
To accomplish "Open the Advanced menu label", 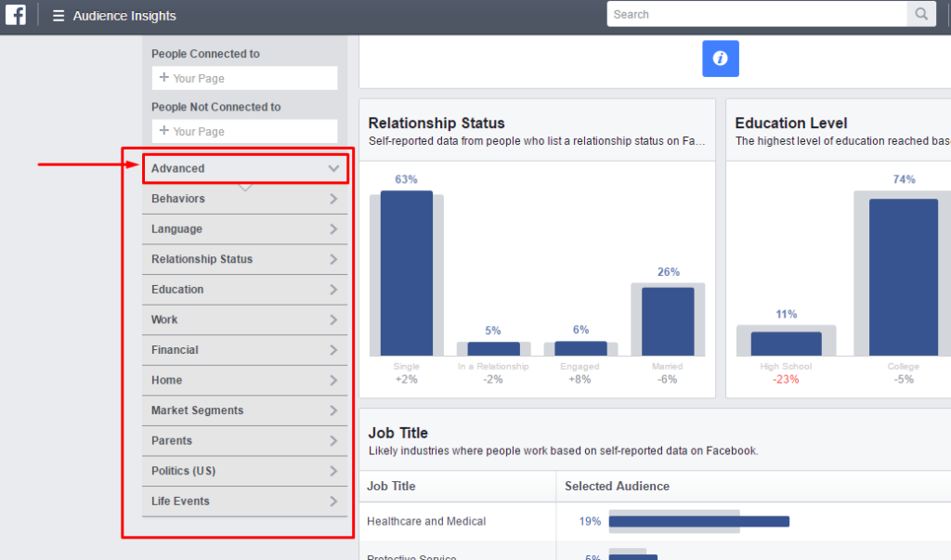I will pyautogui.click(x=177, y=168).
